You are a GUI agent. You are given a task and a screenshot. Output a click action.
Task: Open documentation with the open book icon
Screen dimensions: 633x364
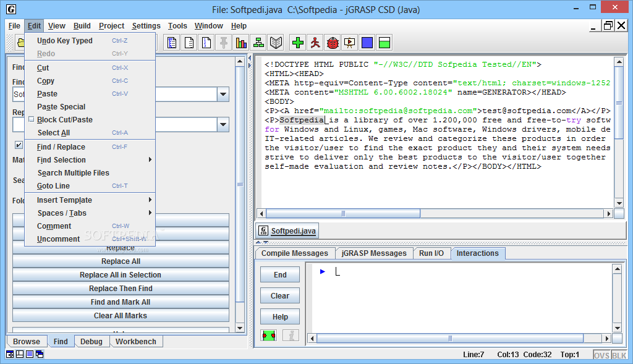(276, 43)
